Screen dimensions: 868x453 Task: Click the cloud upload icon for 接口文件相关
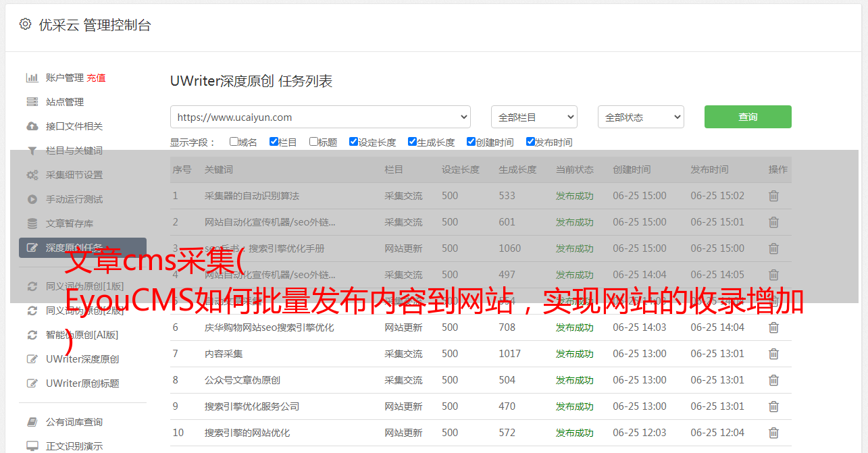pyautogui.click(x=32, y=126)
